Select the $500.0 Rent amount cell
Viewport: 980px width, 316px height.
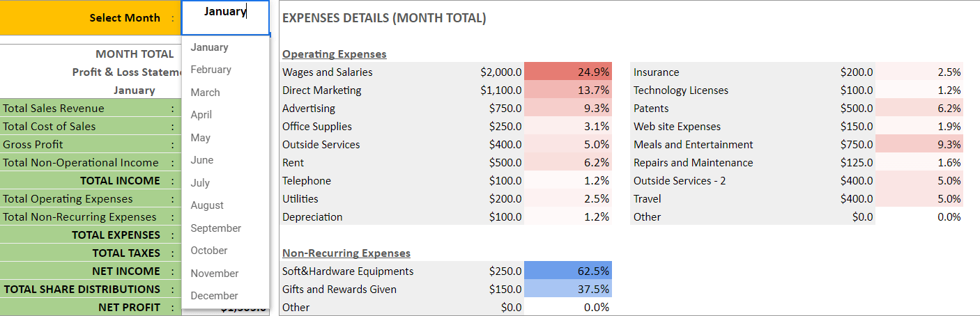pos(505,163)
